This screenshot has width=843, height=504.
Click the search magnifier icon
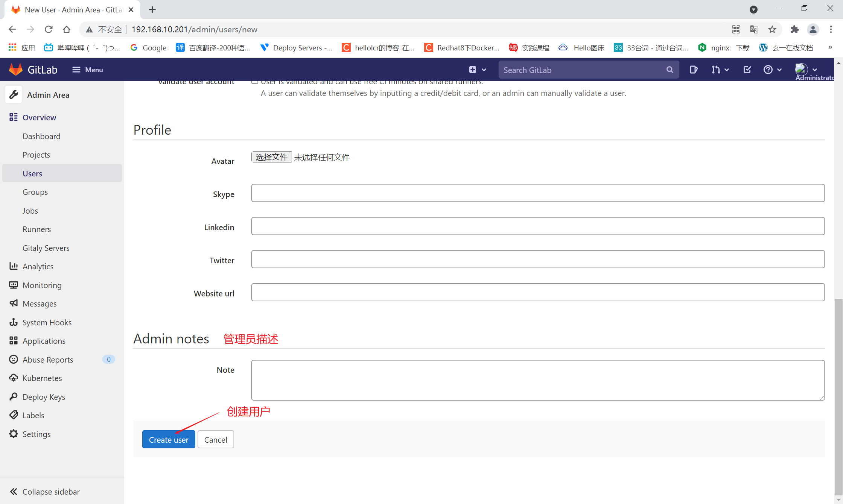click(x=670, y=70)
